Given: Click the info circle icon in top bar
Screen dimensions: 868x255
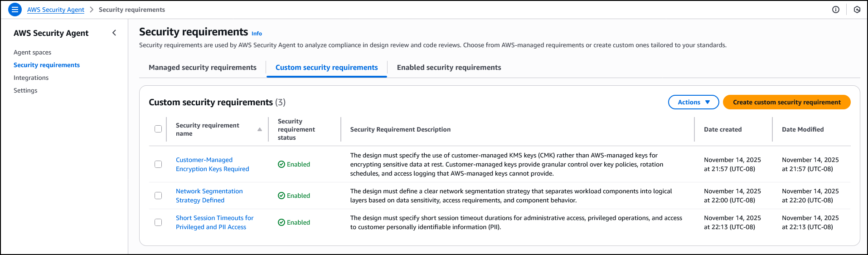Looking at the screenshot, I should (836, 10).
